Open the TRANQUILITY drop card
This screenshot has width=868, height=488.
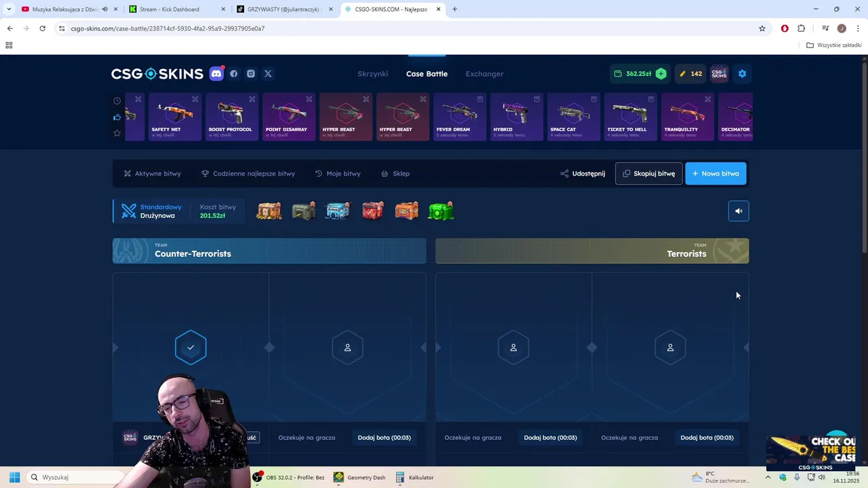pyautogui.click(x=686, y=117)
